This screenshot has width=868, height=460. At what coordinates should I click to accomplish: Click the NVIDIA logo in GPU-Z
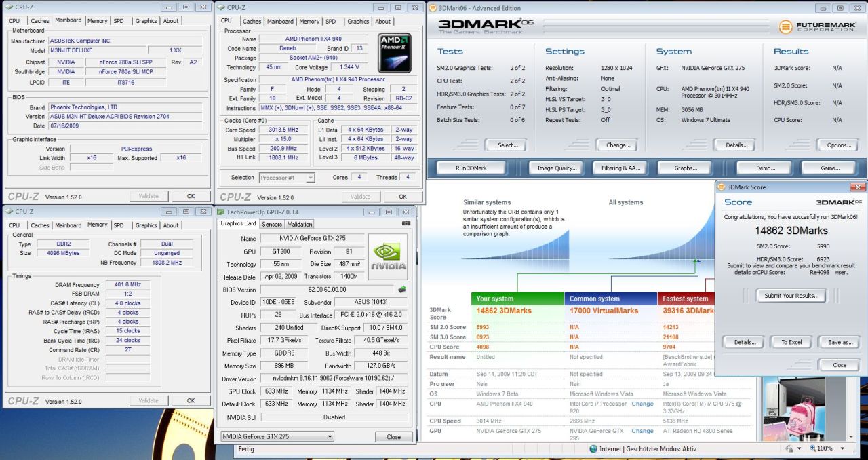point(388,257)
